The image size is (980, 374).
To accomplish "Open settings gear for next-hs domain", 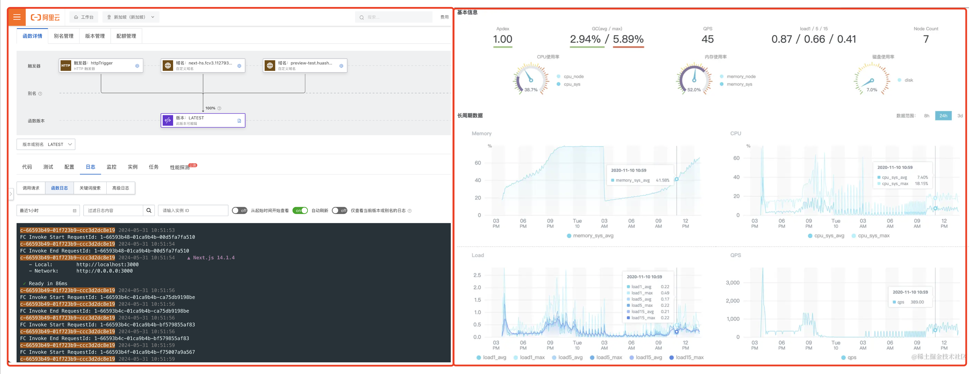I will pos(239,66).
